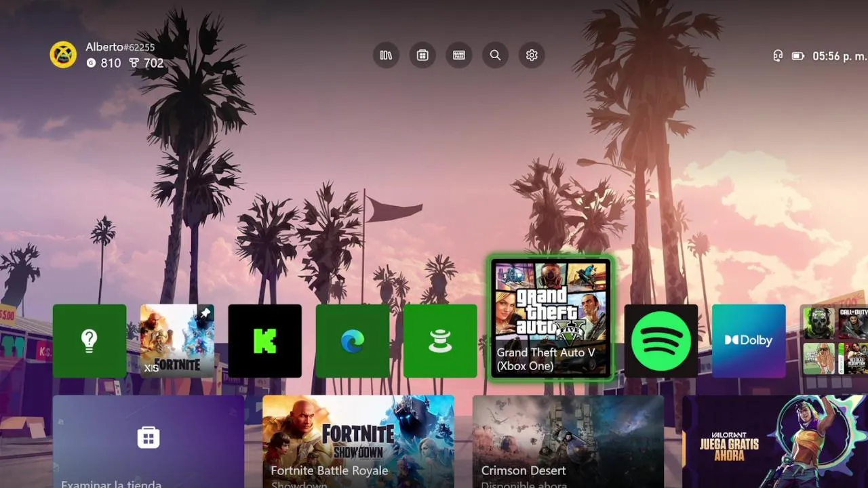This screenshot has width=868, height=488.
Task: Launch the Microsoft Edge tile
Action: (353, 341)
